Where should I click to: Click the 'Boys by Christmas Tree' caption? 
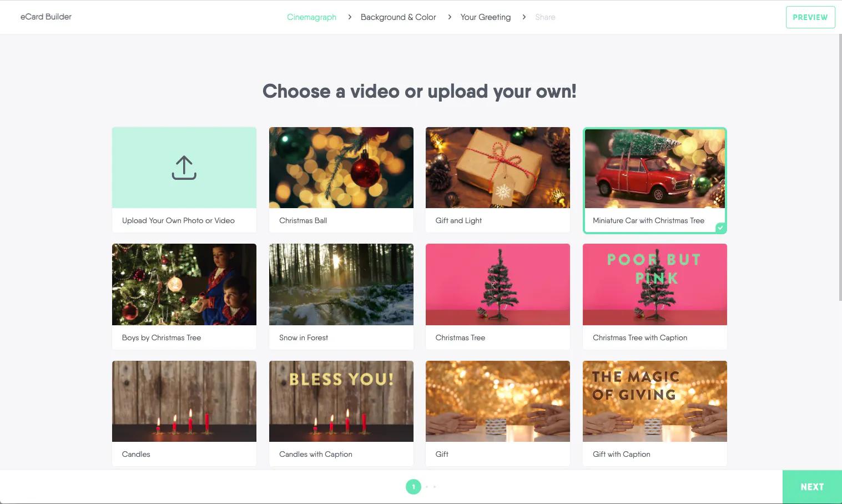[162, 337]
